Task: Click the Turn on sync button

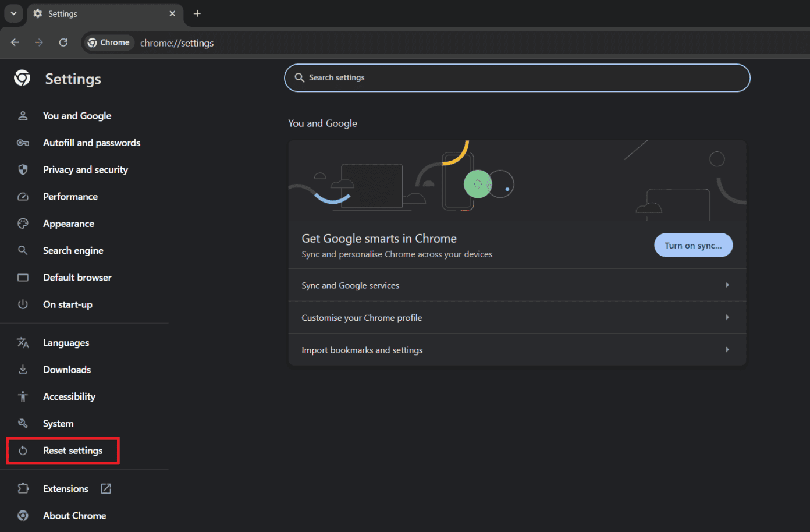Action: pos(693,245)
